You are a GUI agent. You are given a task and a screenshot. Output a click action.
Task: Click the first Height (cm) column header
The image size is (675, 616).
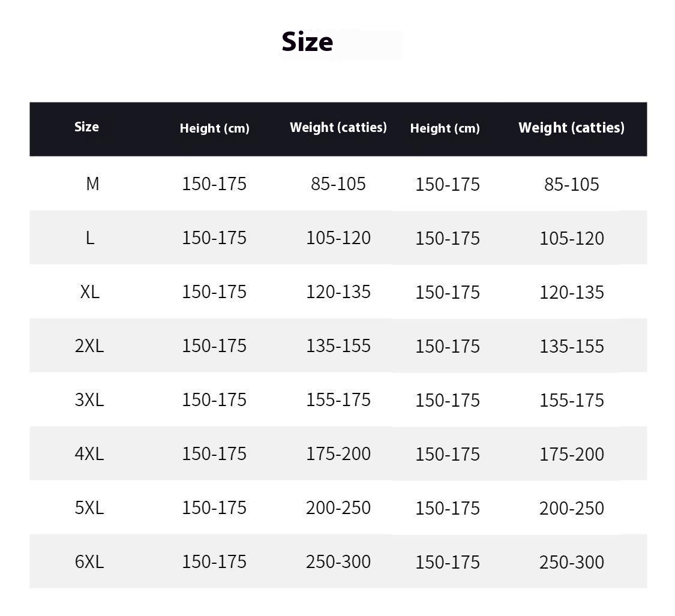tap(214, 128)
